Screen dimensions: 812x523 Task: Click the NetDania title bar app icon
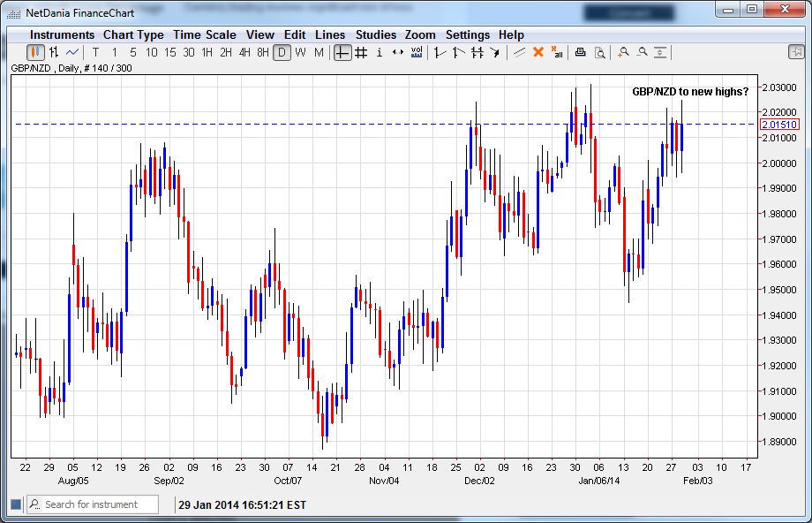pyautogui.click(x=13, y=13)
